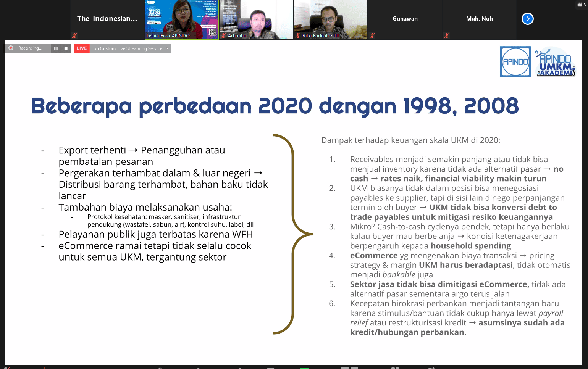This screenshot has width=588, height=369.
Task: Click the APINDO UMKM Akademi logo
Action: pyautogui.click(x=556, y=62)
